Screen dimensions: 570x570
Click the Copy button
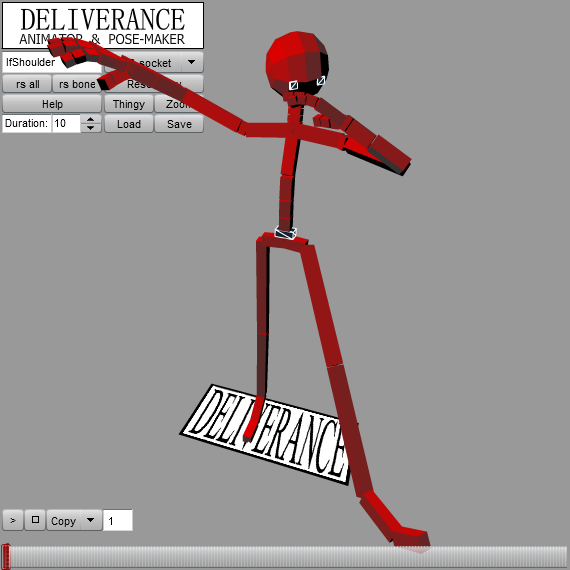point(64,520)
